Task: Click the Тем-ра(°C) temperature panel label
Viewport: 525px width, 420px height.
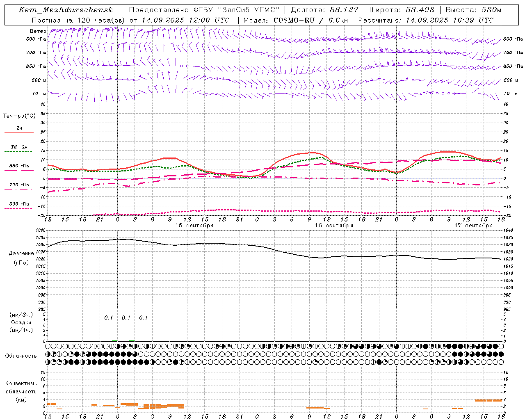Action: pyautogui.click(x=19, y=116)
